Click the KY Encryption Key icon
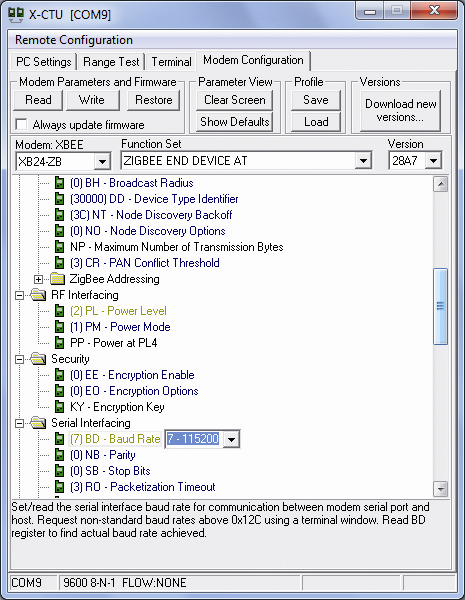Image resolution: width=465 pixels, height=600 pixels. (59, 407)
